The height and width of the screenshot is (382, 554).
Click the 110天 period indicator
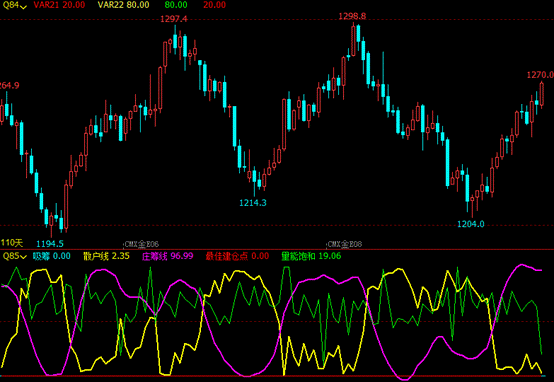tap(12, 243)
